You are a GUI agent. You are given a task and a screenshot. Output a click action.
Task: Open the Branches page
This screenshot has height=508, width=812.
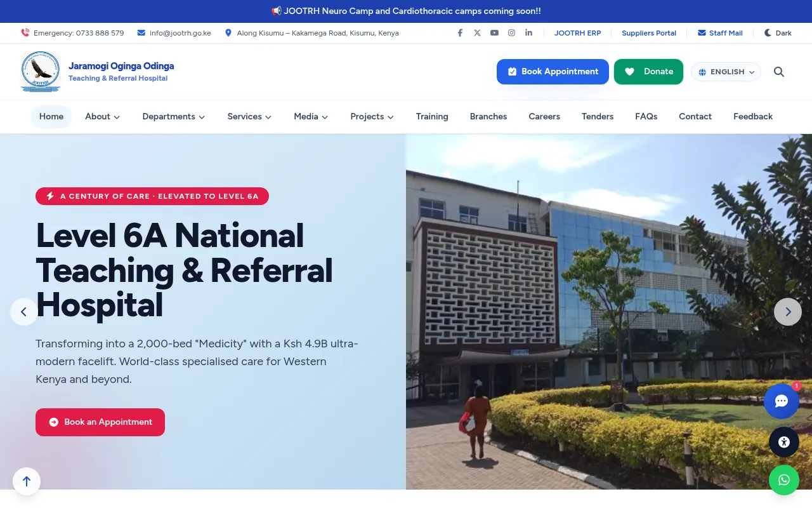click(488, 117)
